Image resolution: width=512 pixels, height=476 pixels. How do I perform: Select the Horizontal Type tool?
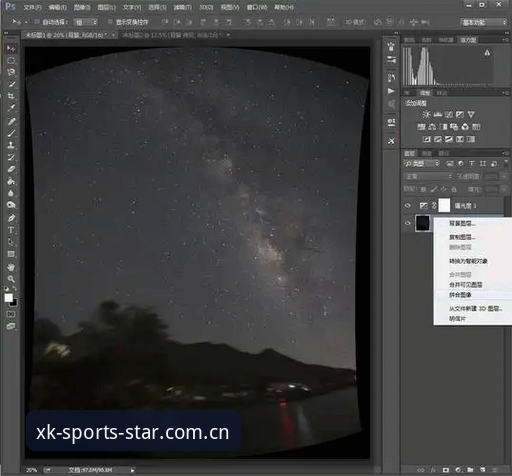tap(11, 230)
